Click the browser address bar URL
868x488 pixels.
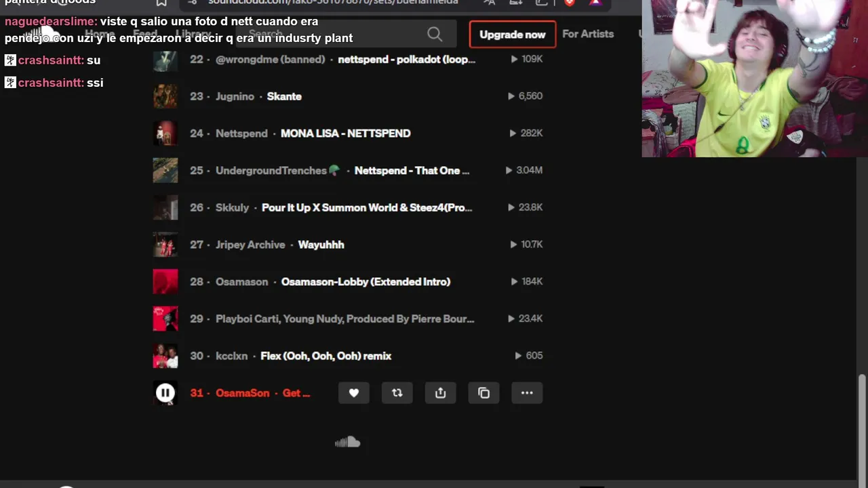(333, 2)
